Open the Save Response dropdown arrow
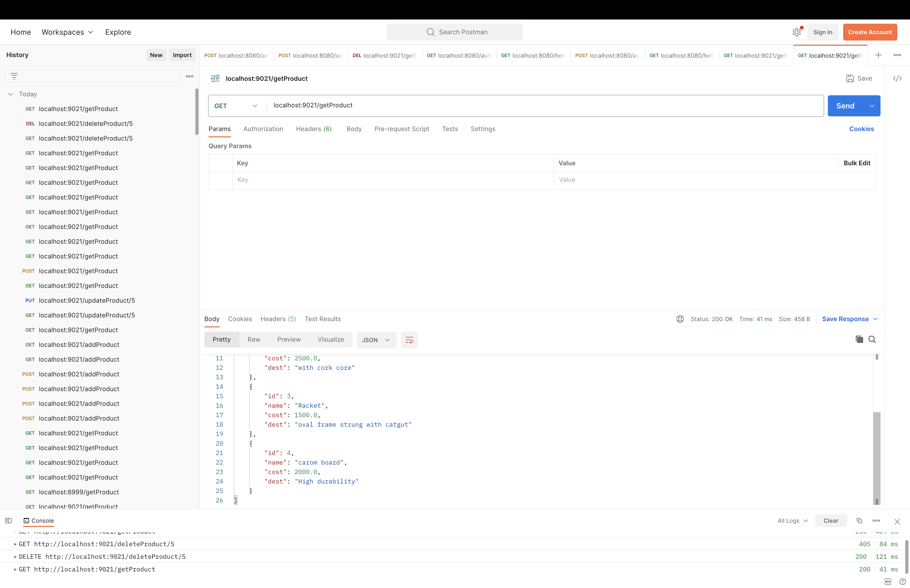Viewport: 910px width, 588px height. [x=875, y=319]
